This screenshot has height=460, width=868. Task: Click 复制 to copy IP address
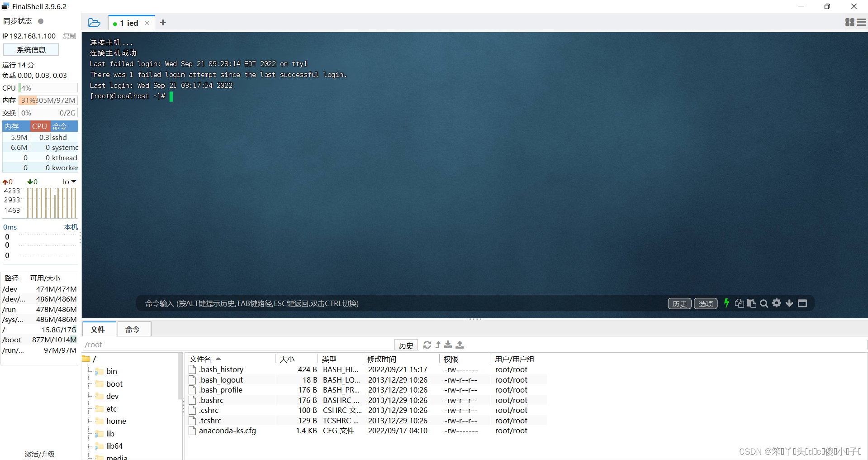(69, 36)
